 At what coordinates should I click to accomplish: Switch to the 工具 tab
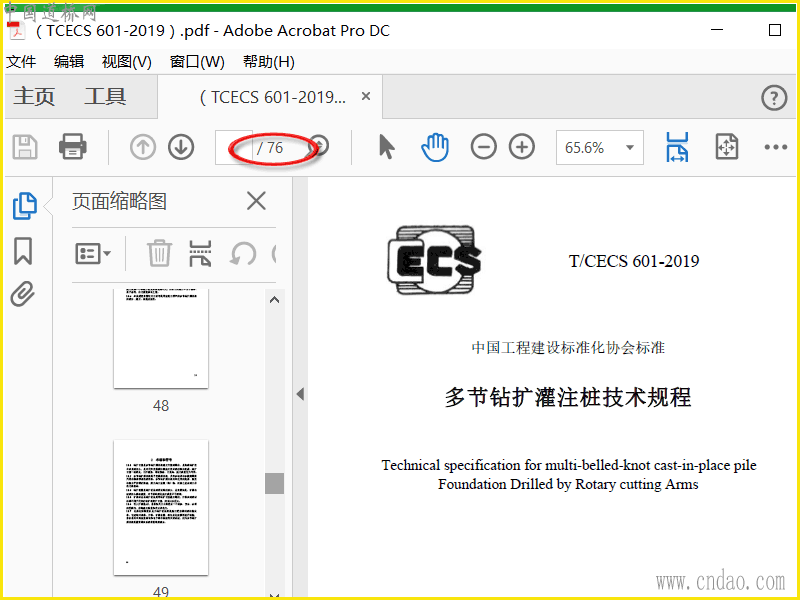coord(105,96)
